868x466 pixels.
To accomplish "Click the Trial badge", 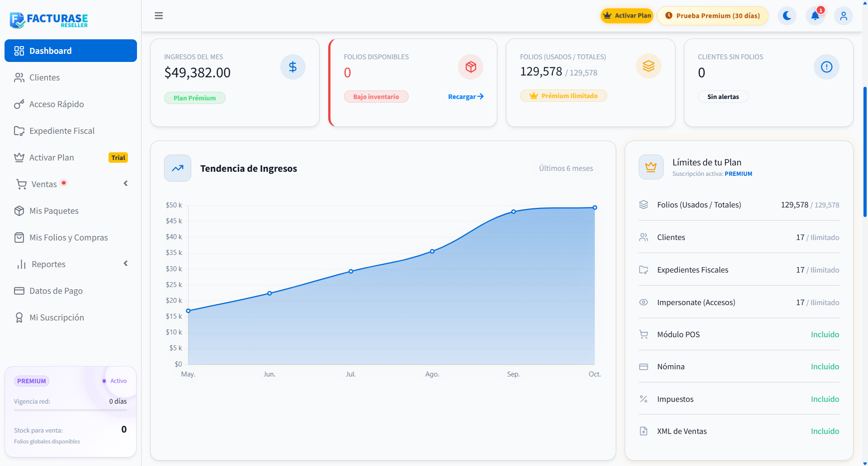I will [118, 158].
